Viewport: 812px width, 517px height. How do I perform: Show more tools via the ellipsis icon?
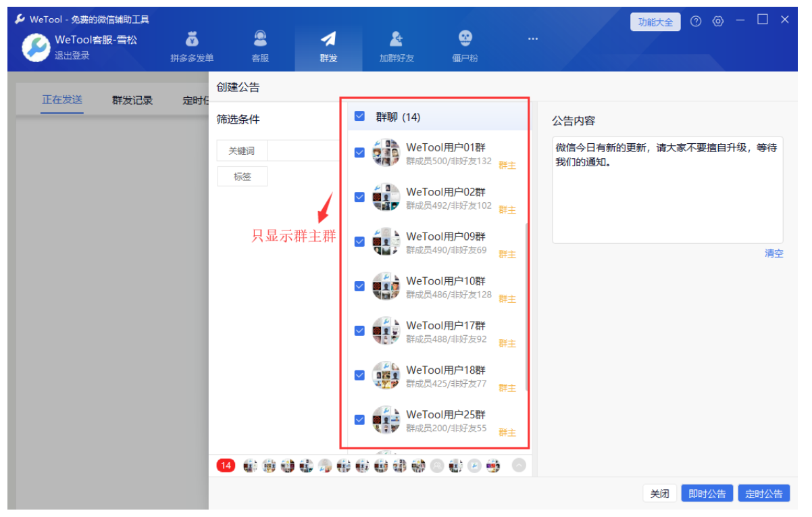pyautogui.click(x=533, y=39)
